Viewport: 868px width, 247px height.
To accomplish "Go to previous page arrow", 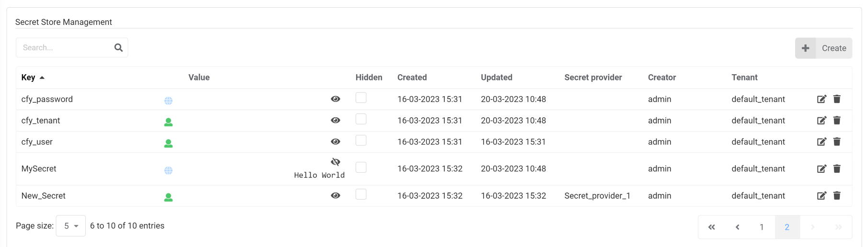I will (x=737, y=227).
